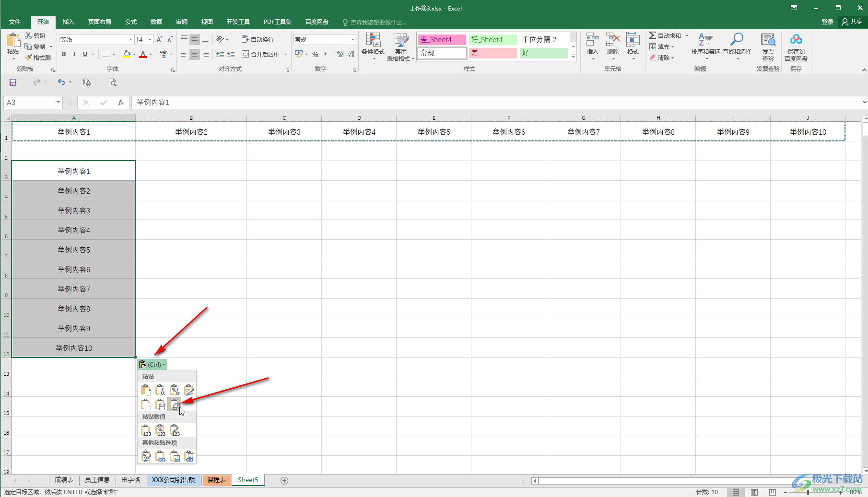The height and width of the screenshot is (497, 868).
Task: Choose the default Paste icon in popup
Action: point(146,390)
